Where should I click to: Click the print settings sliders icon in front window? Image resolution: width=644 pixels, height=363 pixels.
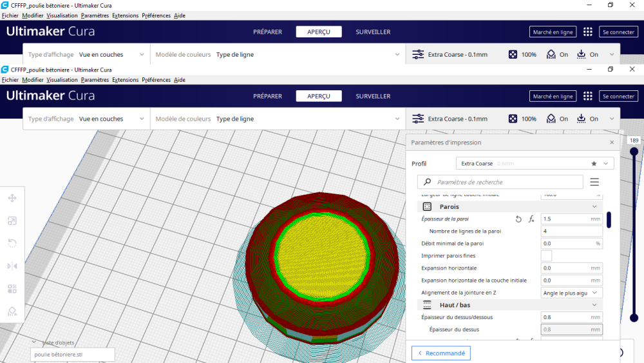point(418,119)
